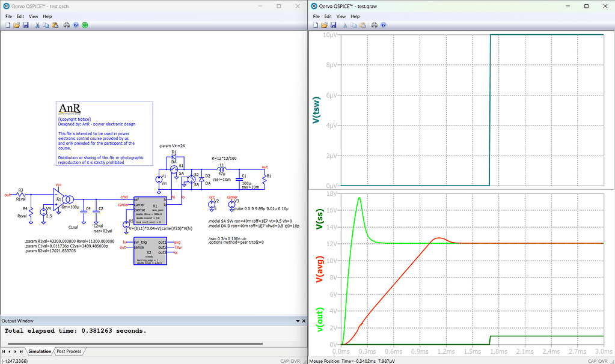Click the jump-to-first tab arrow button
The image size is (615, 364).
[4, 350]
